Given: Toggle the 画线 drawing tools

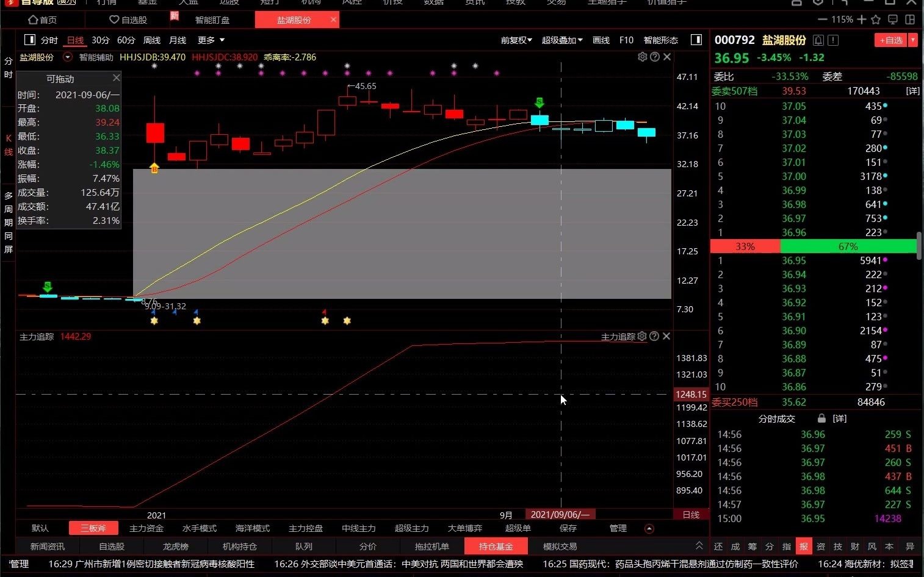Looking at the screenshot, I should [x=601, y=40].
